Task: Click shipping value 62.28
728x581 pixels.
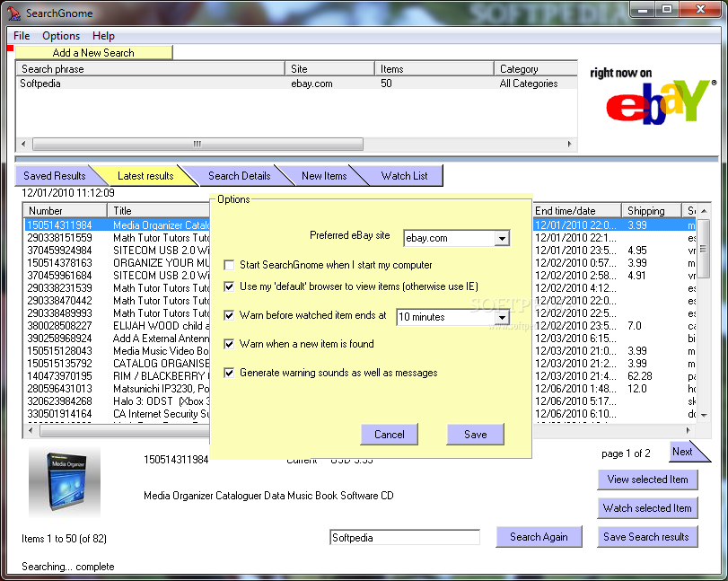Action: click(x=640, y=375)
